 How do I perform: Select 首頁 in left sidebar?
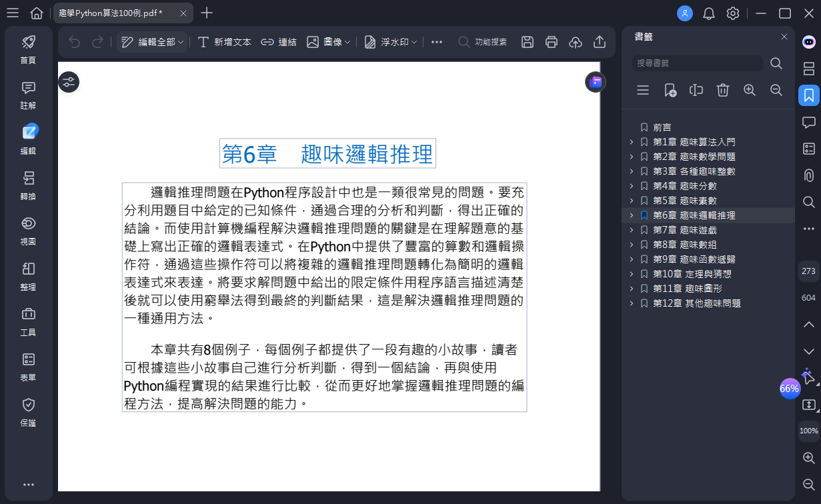tap(28, 49)
